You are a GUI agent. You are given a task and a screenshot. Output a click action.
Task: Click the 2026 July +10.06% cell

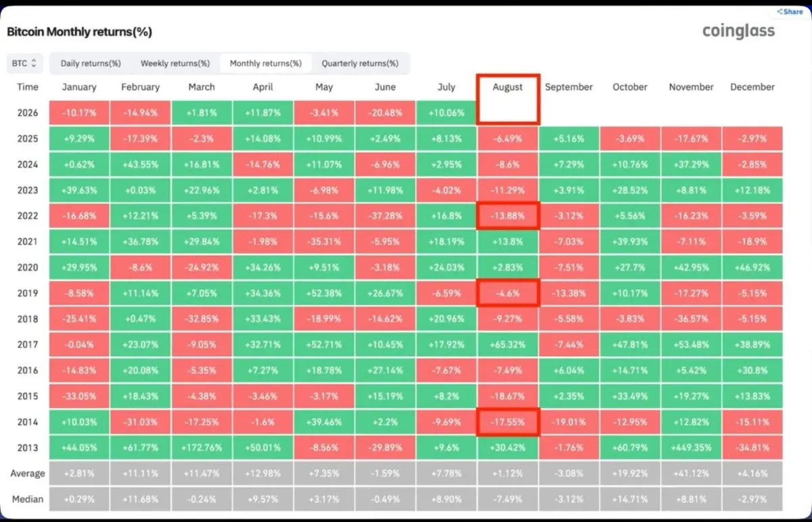[447, 113]
